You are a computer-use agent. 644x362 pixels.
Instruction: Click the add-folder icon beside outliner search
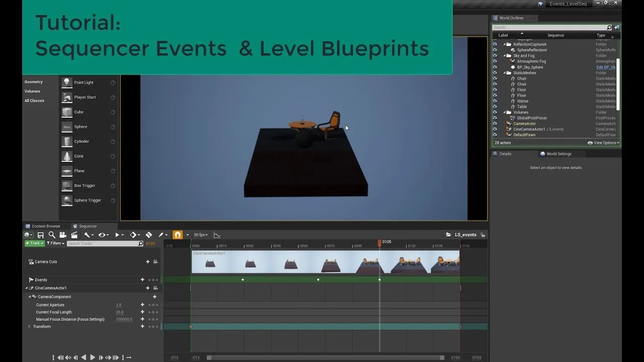pyautogui.click(x=617, y=27)
